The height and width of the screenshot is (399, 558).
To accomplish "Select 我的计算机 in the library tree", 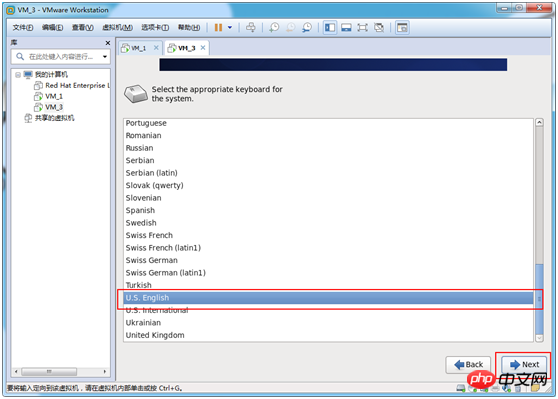I will tap(51, 74).
